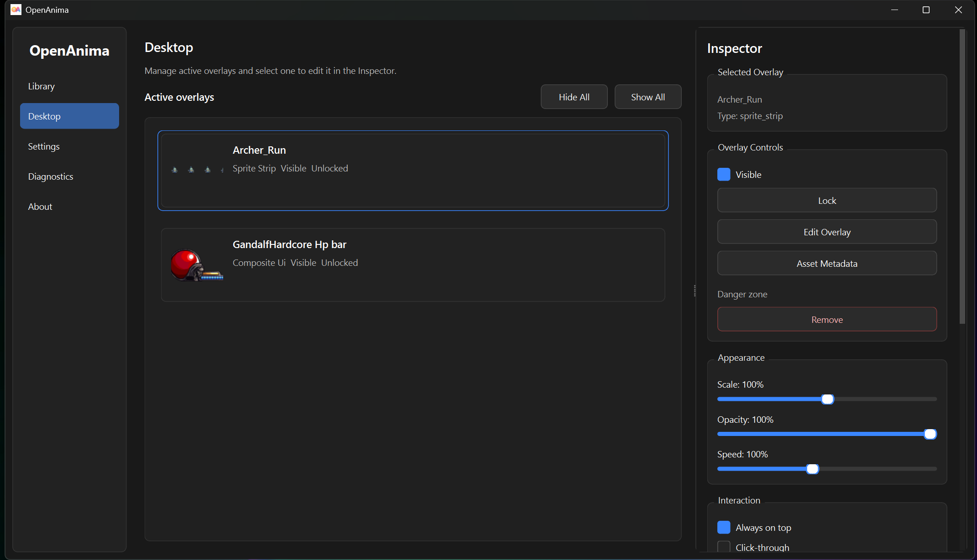Image resolution: width=977 pixels, height=560 pixels.
Task: Select the Desktop navigation item
Action: (x=69, y=116)
